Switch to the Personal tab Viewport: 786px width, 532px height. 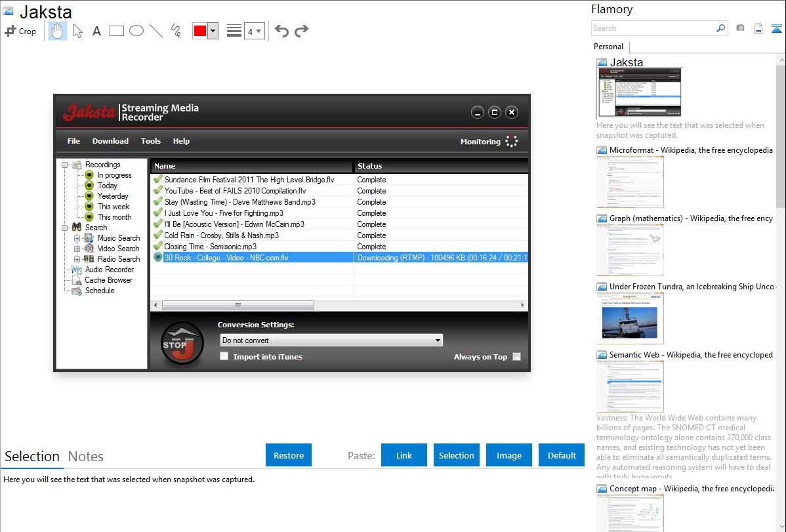click(x=609, y=47)
